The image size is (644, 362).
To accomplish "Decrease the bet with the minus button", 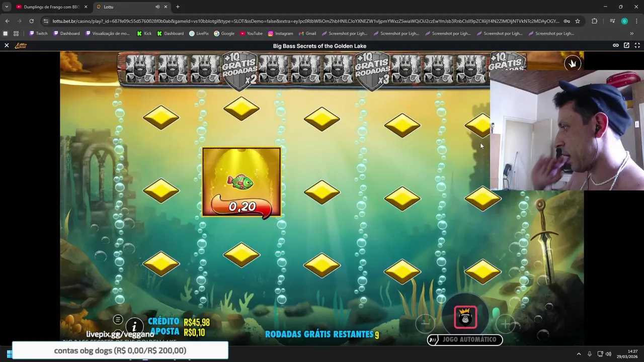I will click(425, 324).
